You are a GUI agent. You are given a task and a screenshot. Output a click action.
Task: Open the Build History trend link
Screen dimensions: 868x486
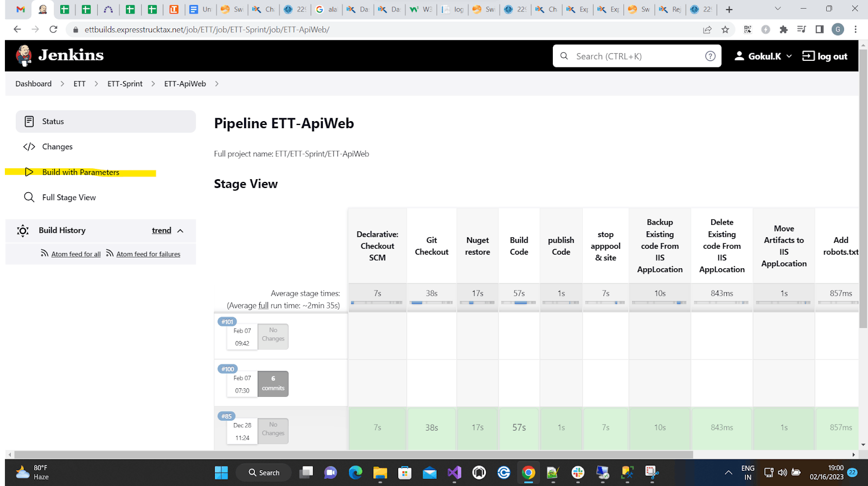click(162, 230)
